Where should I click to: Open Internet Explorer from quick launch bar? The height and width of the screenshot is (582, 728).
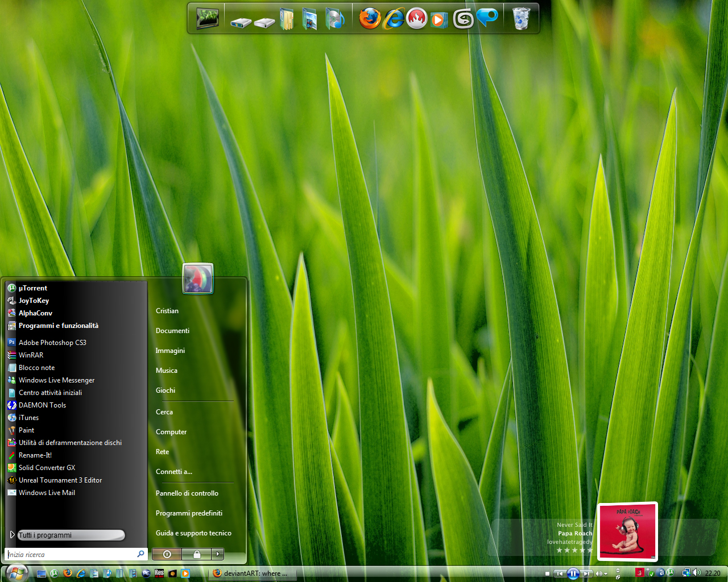tap(81, 573)
